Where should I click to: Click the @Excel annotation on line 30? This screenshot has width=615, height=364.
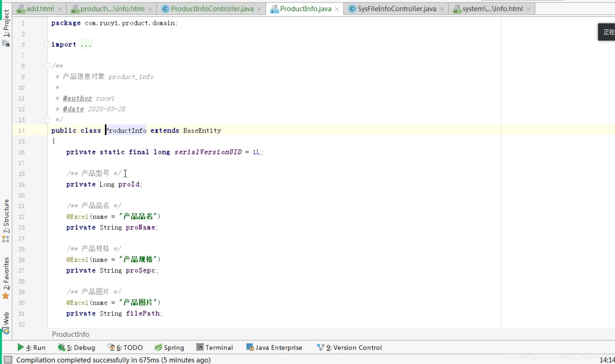77,303
